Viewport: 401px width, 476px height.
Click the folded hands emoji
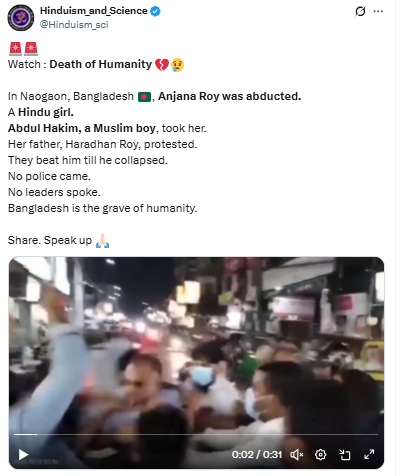coord(102,241)
